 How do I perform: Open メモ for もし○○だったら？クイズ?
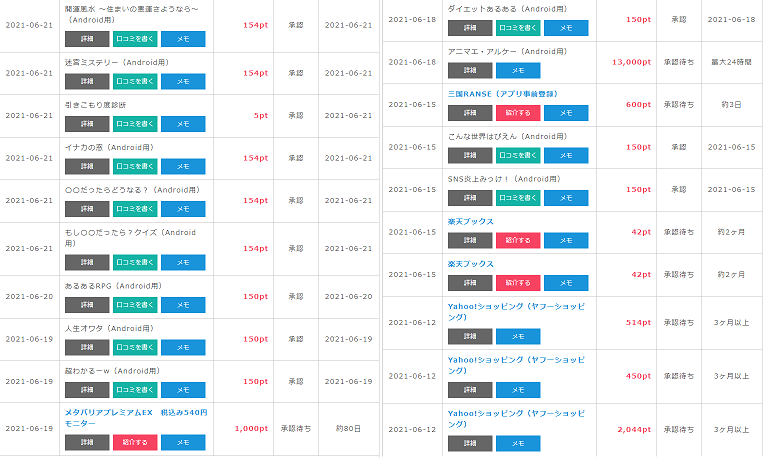tap(182, 261)
